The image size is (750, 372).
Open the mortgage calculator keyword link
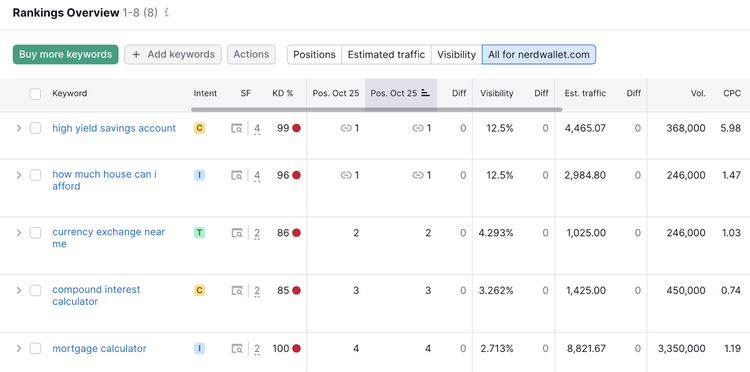(99, 349)
